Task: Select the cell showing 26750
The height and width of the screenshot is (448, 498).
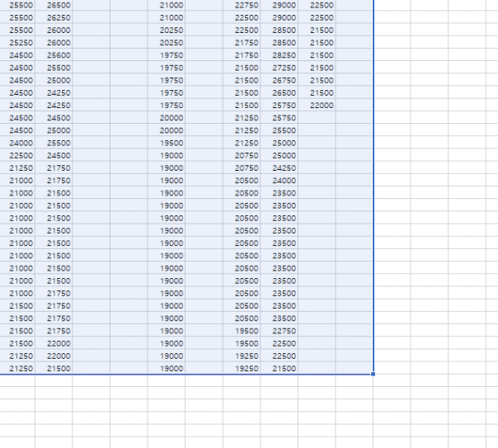Action: pyautogui.click(x=280, y=80)
